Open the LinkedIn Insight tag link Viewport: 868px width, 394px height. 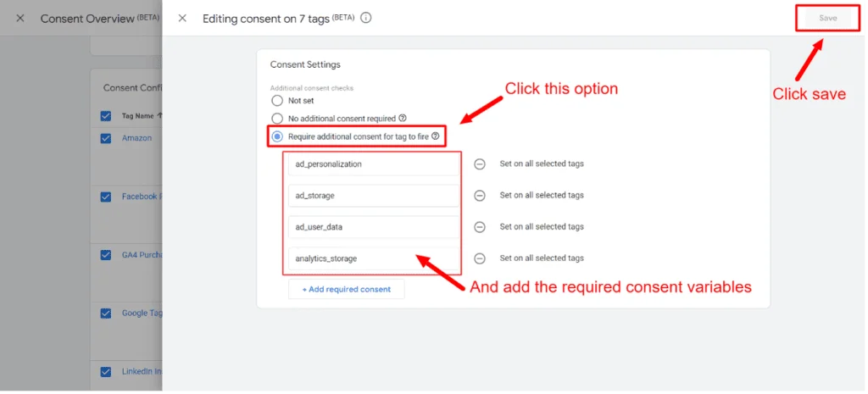142,372
